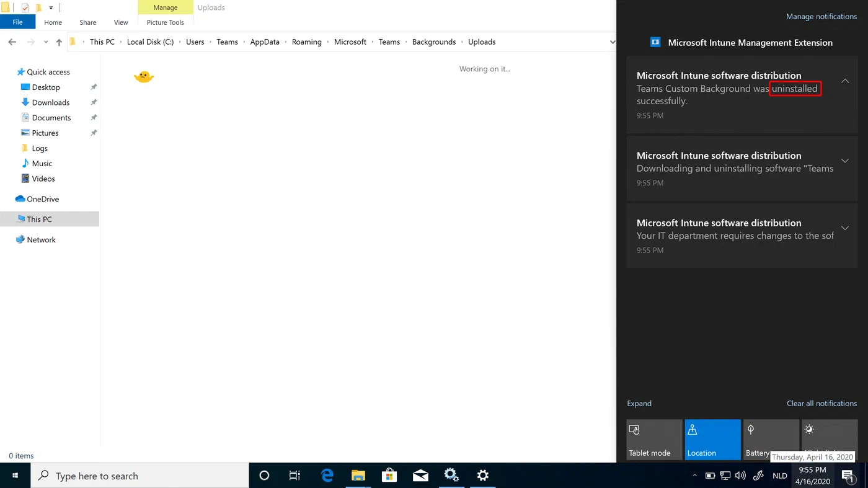Click the forward navigation arrow
This screenshot has height=488, width=868.
tap(30, 42)
